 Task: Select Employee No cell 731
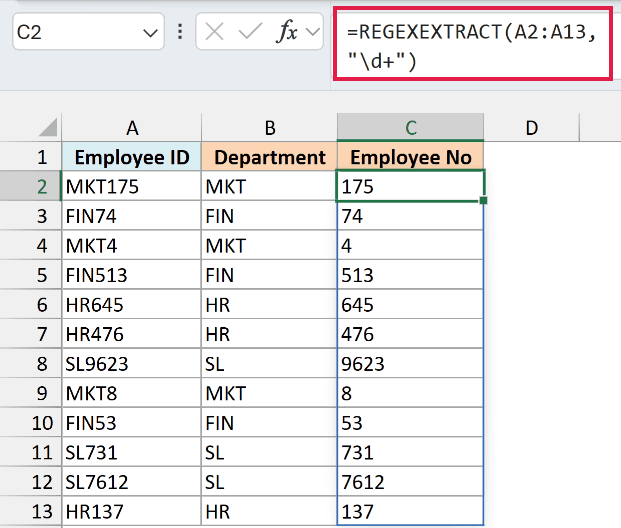pos(410,452)
